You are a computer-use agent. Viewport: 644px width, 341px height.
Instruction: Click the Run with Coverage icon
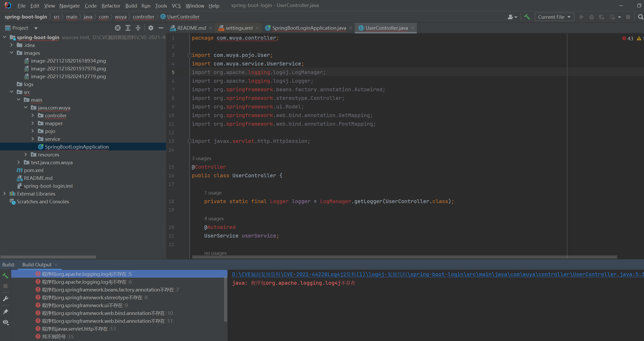point(602,17)
